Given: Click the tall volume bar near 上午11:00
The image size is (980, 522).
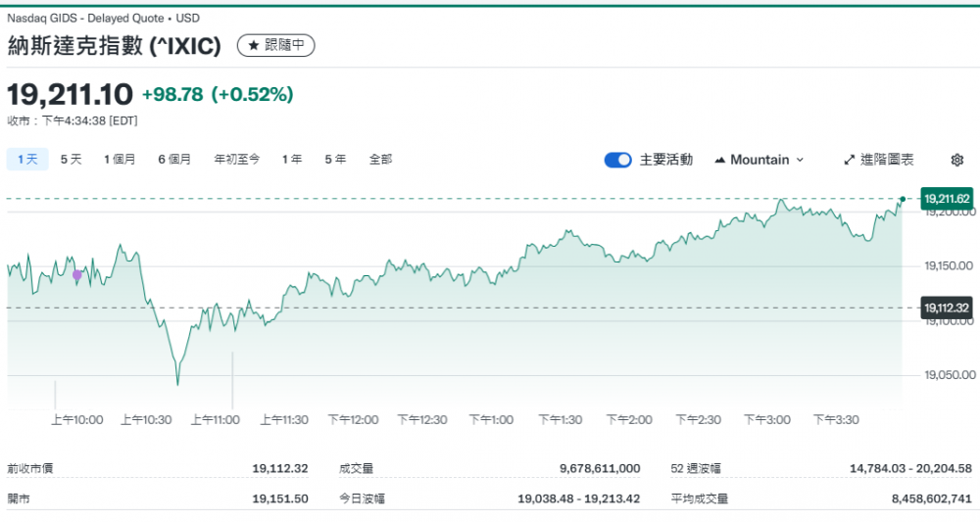Looking at the screenshot, I should tap(232, 382).
